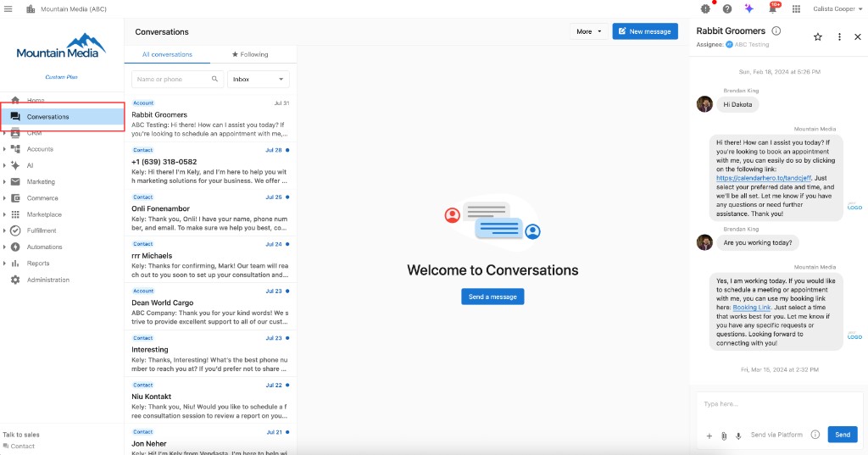The width and height of the screenshot is (868, 455).
Task: Click the Send button
Action: (x=843, y=435)
